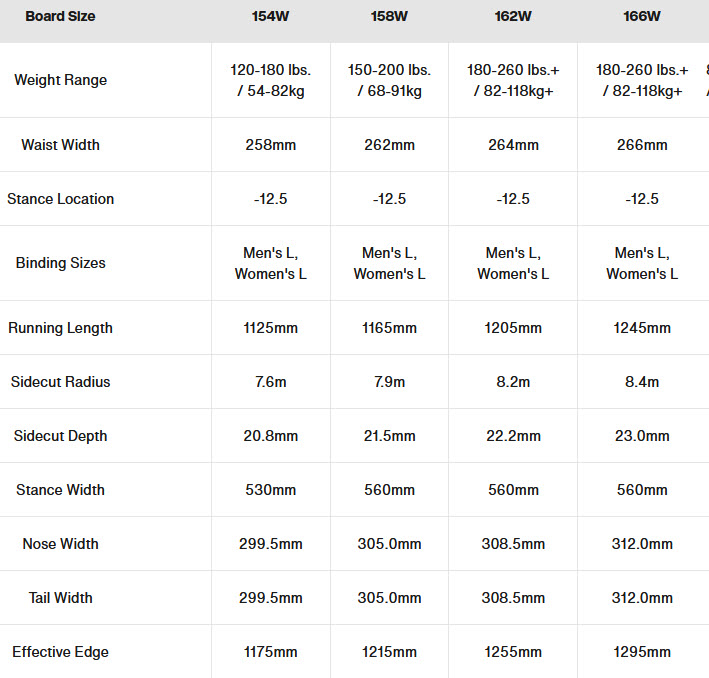Select the Binding Sizes row label
The height and width of the screenshot is (678, 709).
pos(61,263)
